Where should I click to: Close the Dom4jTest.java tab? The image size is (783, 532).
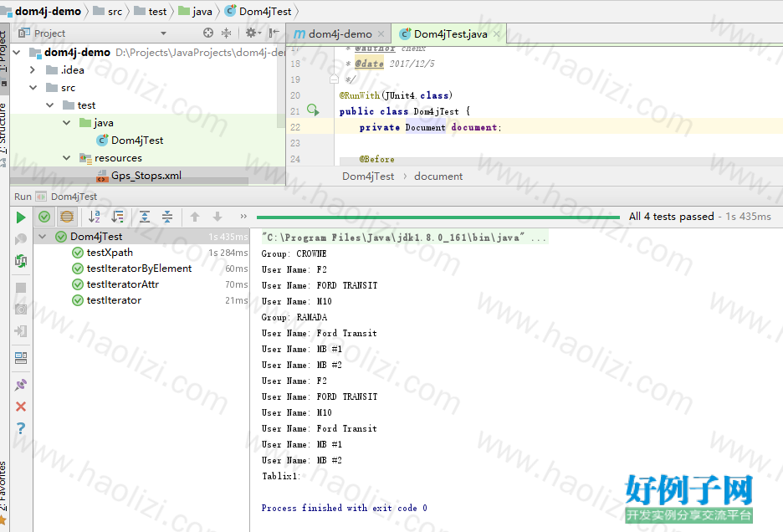tap(496, 34)
